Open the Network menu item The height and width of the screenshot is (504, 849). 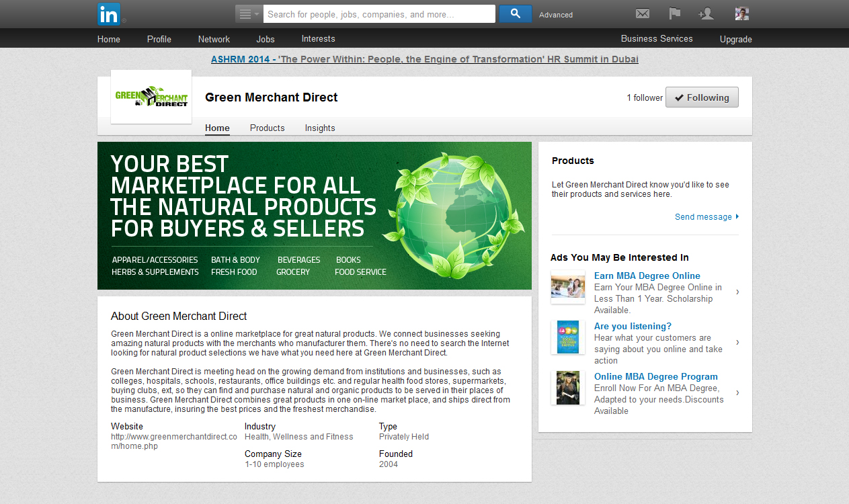(x=214, y=39)
